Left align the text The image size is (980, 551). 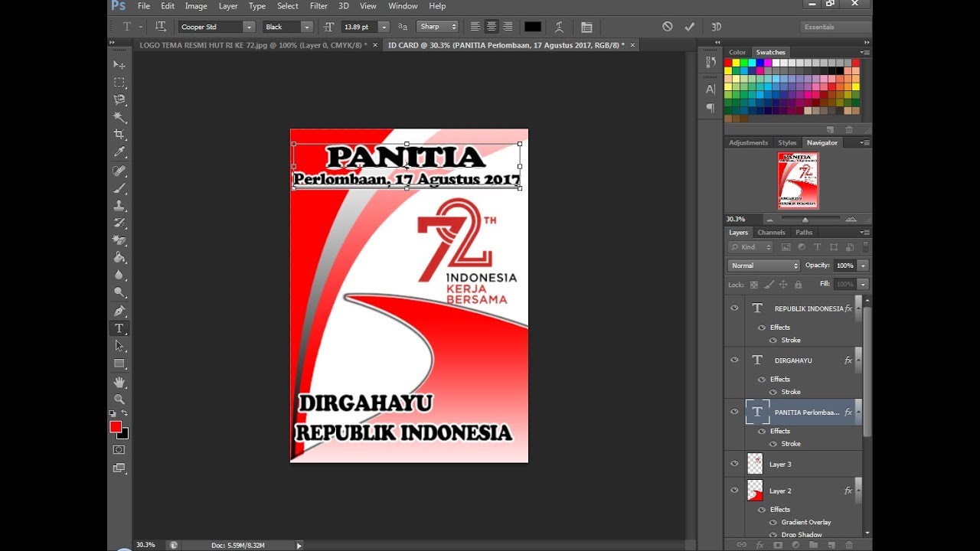tap(475, 27)
